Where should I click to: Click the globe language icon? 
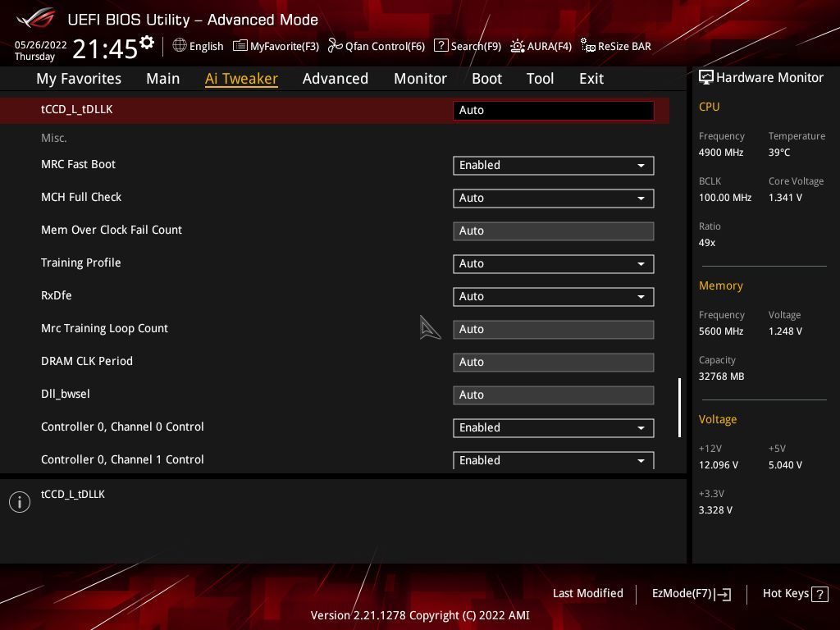pos(180,46)
